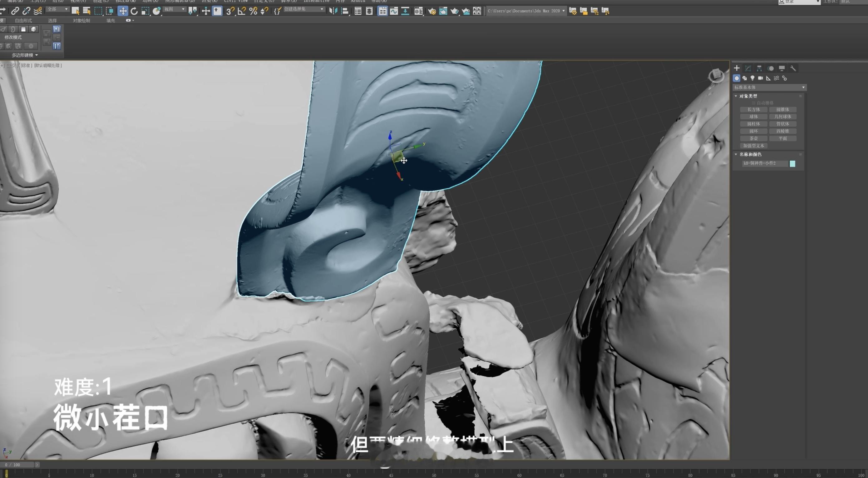Click the 长方体 box button
Image resolution: width=868 pixels, height=478 pixels.
tap(754, 110)
